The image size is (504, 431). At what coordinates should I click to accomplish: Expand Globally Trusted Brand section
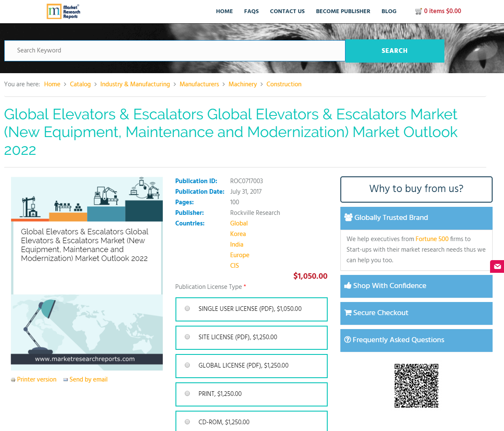tap(416, 218)
